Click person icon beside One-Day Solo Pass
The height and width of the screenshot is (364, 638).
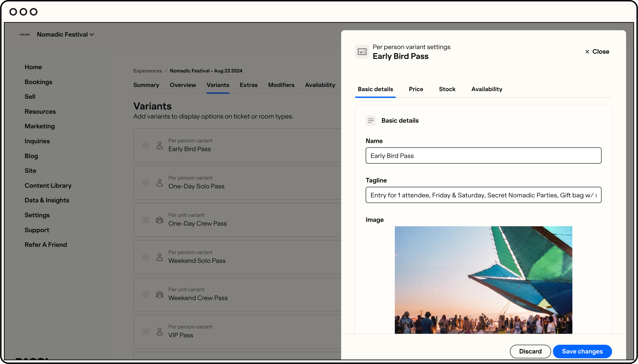point(160,182)
